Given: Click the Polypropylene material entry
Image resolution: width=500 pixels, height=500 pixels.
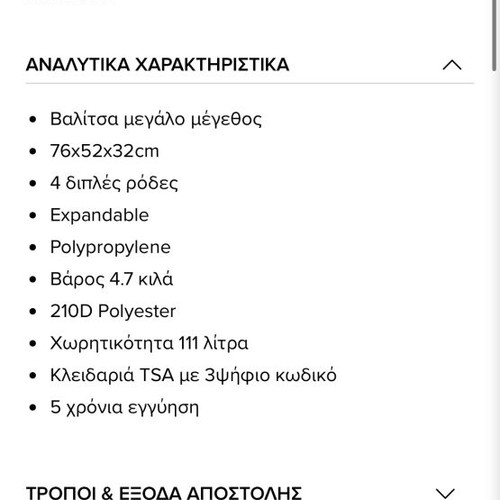Looking at the screenshot, I should click(x=110, y=248).
